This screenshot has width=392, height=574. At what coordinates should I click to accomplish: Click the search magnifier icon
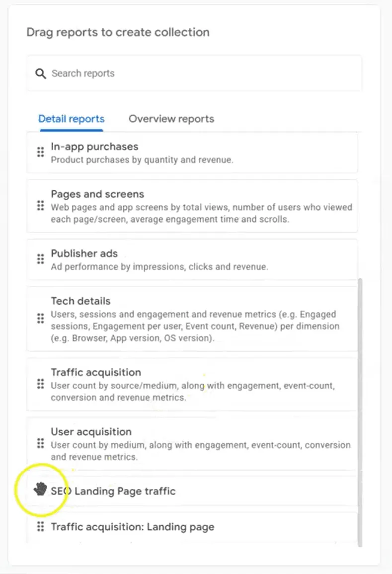tap(41, 74)
